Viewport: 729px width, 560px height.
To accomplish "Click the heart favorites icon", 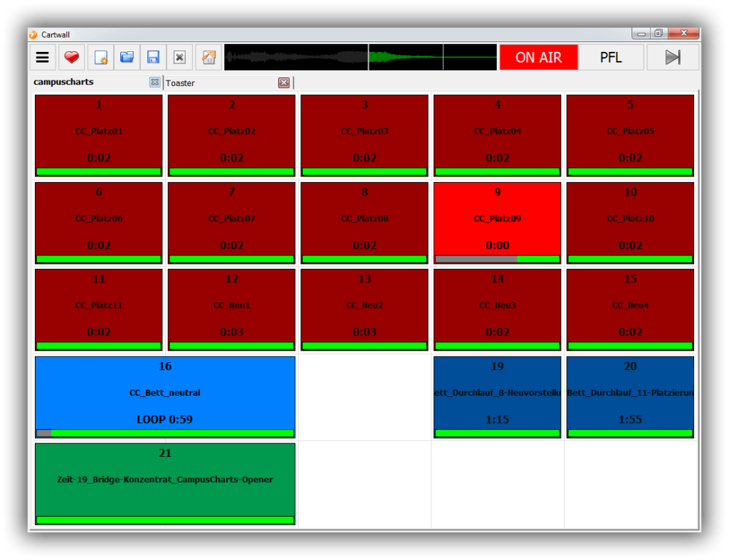I will point(70,57).
